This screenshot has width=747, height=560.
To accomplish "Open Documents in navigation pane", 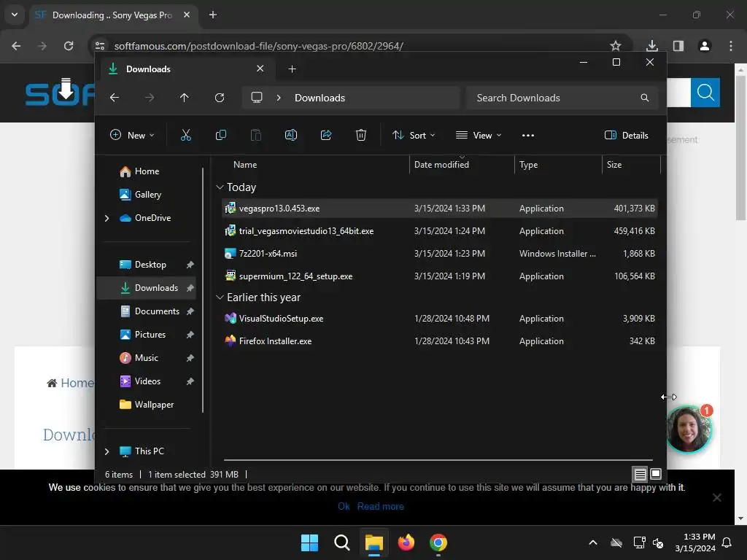I will pyautogui.click(x=146, y=311).
